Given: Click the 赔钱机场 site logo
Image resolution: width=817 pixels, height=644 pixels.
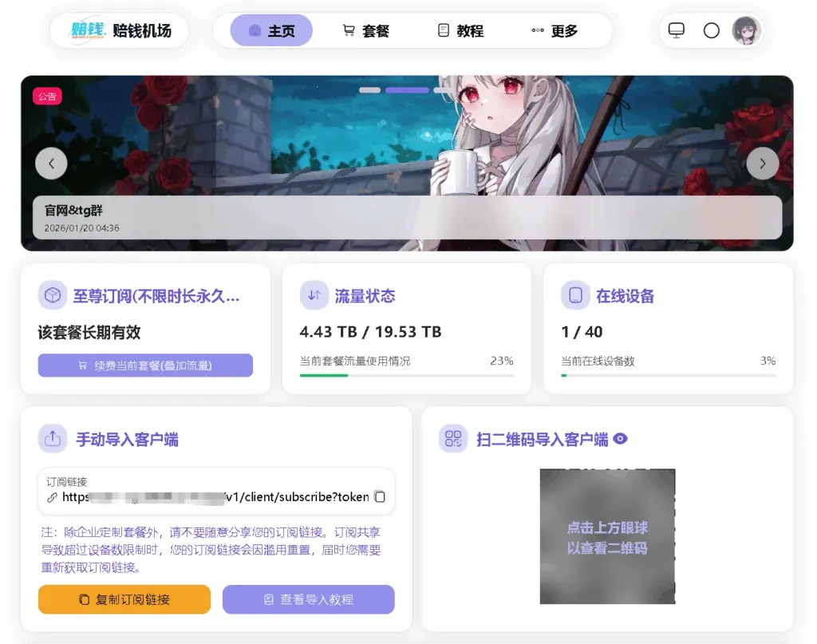Looking at the screenshot, I should pos(120,31).
